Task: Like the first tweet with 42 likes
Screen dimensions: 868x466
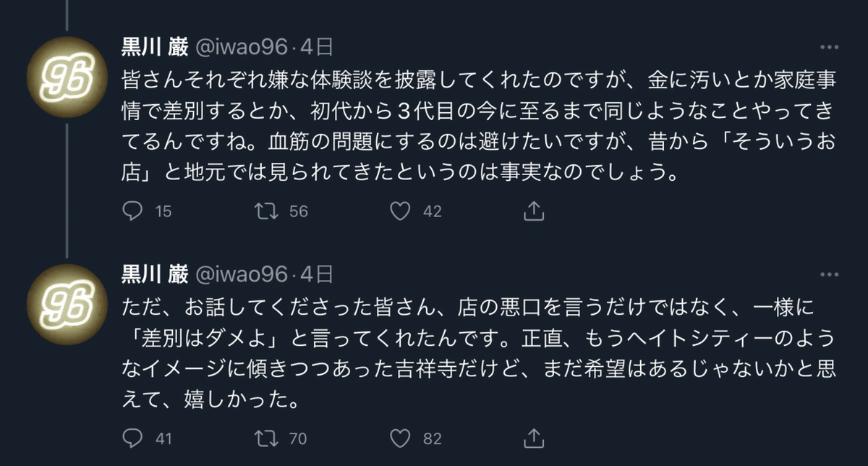Action: pyautogui.click(x=400, y=211)
